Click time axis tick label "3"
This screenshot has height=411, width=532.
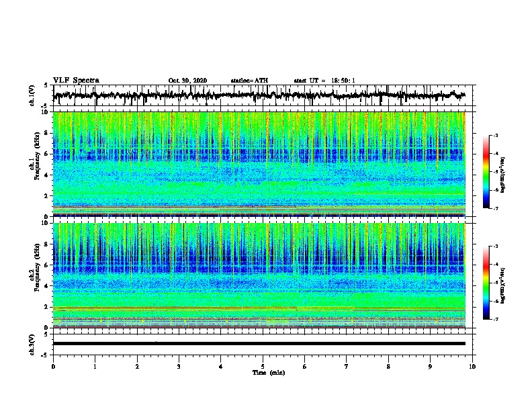[179, 367]
